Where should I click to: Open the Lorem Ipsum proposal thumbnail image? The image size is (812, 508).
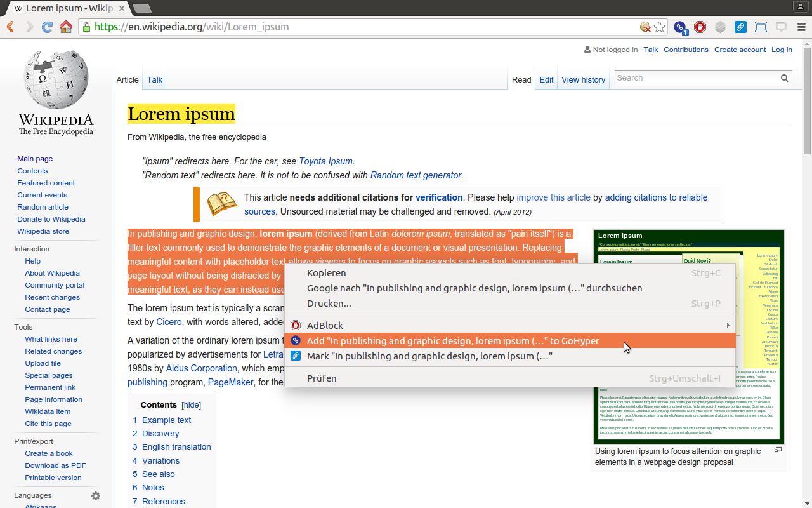coord(689,337)
